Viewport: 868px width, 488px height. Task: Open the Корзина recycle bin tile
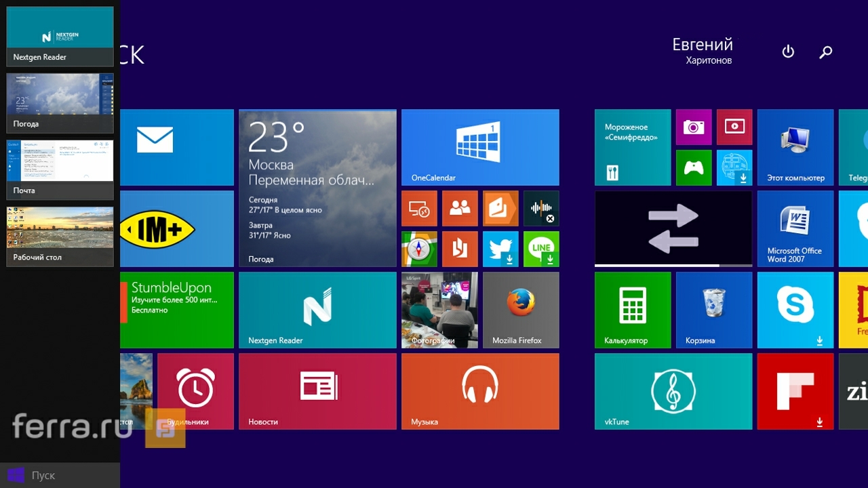pos(713,310)
